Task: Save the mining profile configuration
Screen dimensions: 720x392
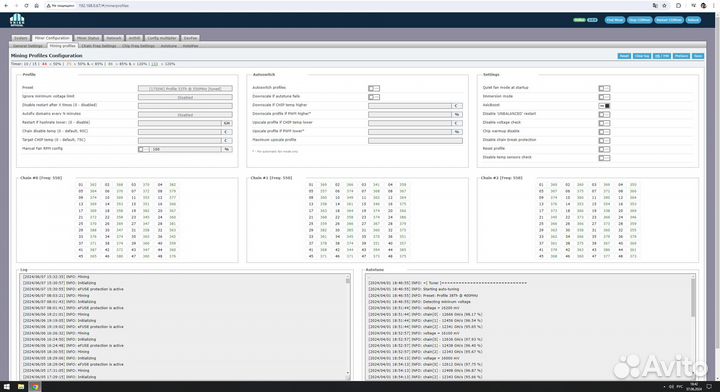Action: 698,56
